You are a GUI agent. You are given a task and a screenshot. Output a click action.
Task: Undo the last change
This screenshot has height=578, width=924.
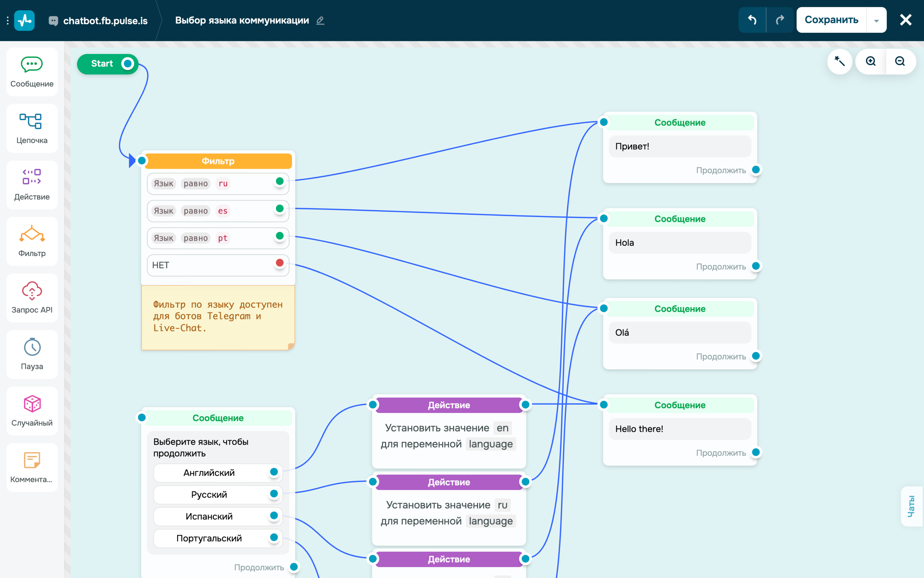(752, 20)
